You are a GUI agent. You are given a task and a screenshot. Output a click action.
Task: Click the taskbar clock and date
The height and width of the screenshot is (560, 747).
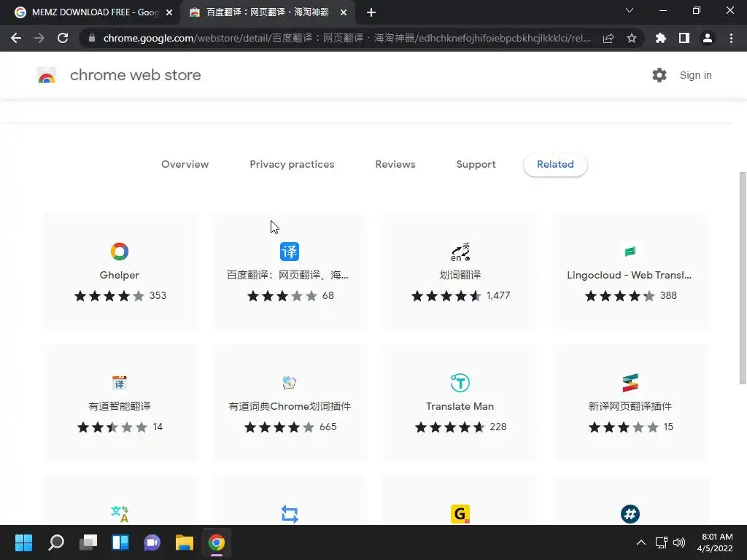click(x=715, y=542)
